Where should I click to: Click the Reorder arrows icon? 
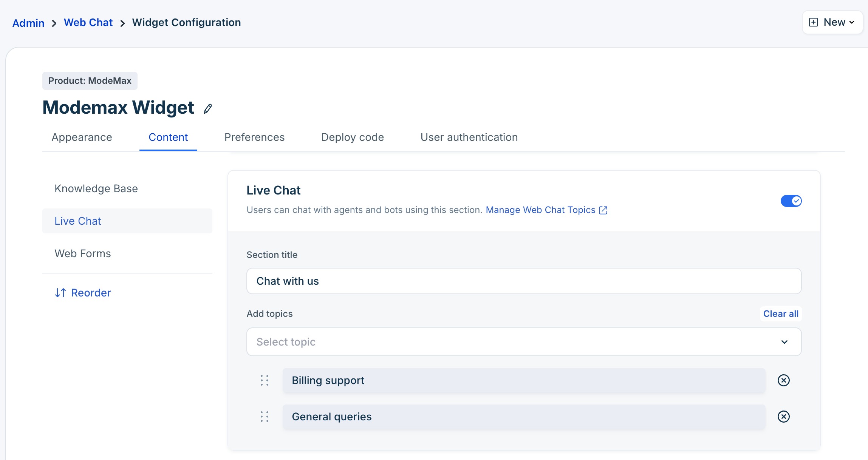tap(60, 293)
